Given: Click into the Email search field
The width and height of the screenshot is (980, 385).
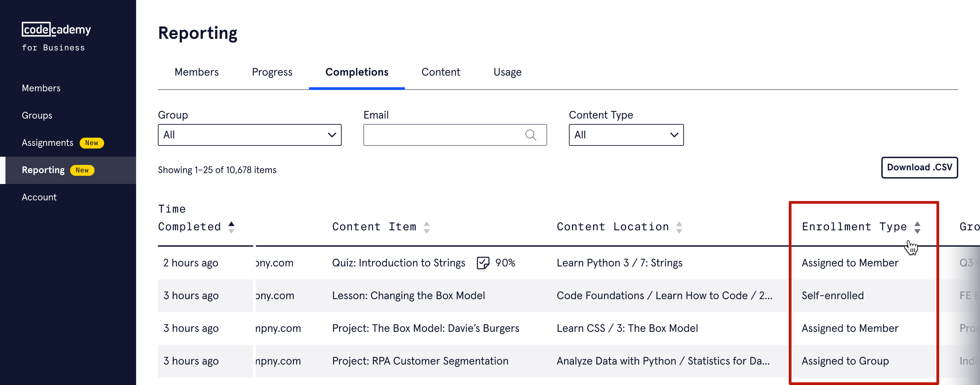Looking at the screenshot, I should coord(443,135).
